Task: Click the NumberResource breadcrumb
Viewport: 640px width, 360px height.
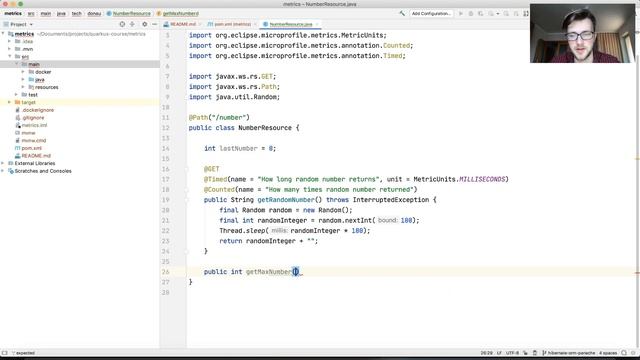Action: pyautogui.click(x=129, y=13)
